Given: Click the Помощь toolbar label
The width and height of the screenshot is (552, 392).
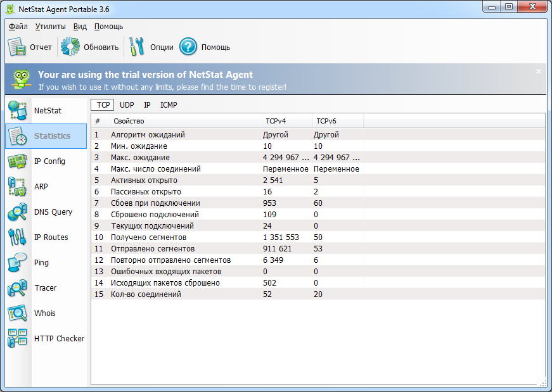Looking at the screenshot, I should coord(216,47).
